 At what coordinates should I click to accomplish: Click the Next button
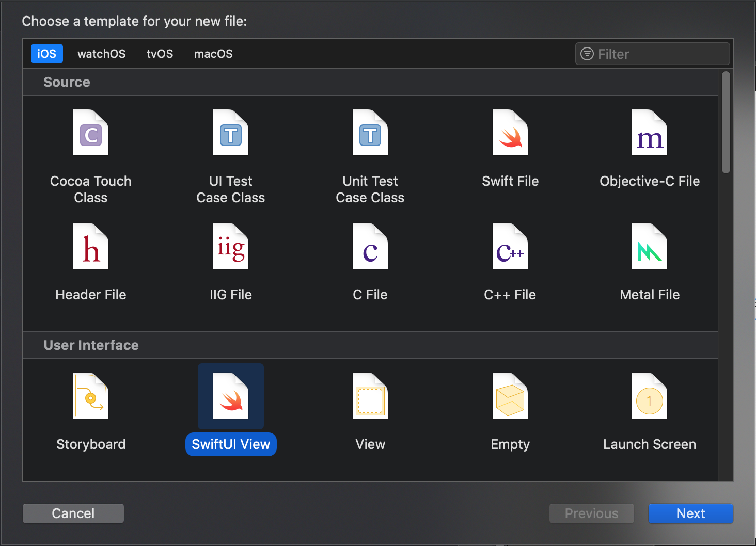coord(690,513)
